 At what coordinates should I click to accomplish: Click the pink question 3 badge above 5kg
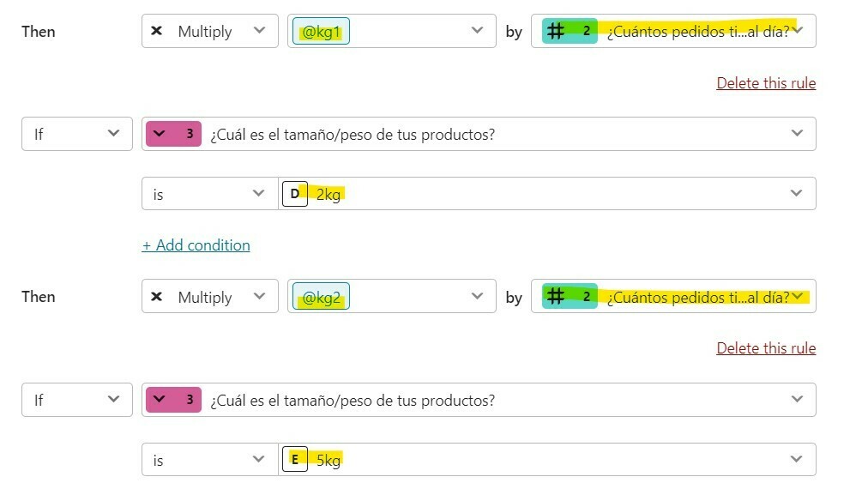[173, 400]
